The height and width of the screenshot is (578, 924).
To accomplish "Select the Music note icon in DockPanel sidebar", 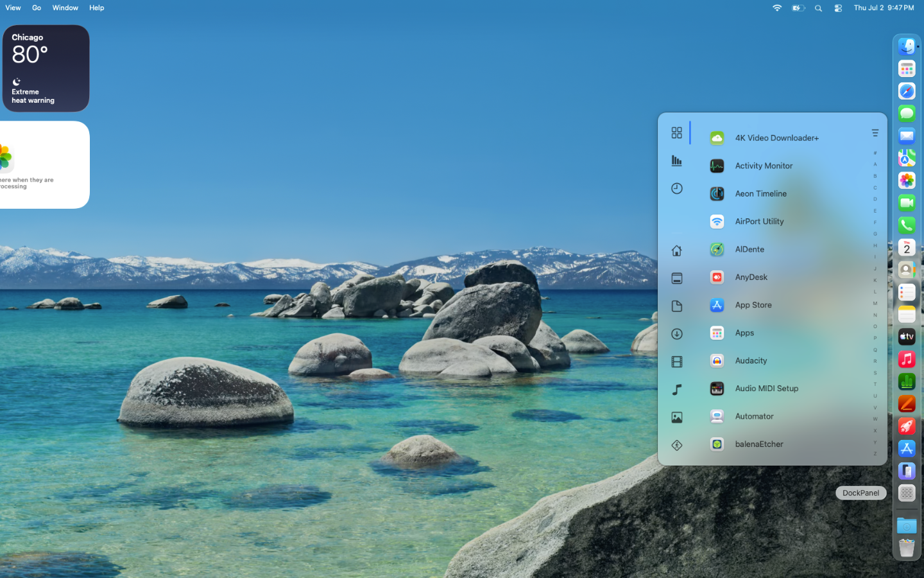I will [676, 390].
